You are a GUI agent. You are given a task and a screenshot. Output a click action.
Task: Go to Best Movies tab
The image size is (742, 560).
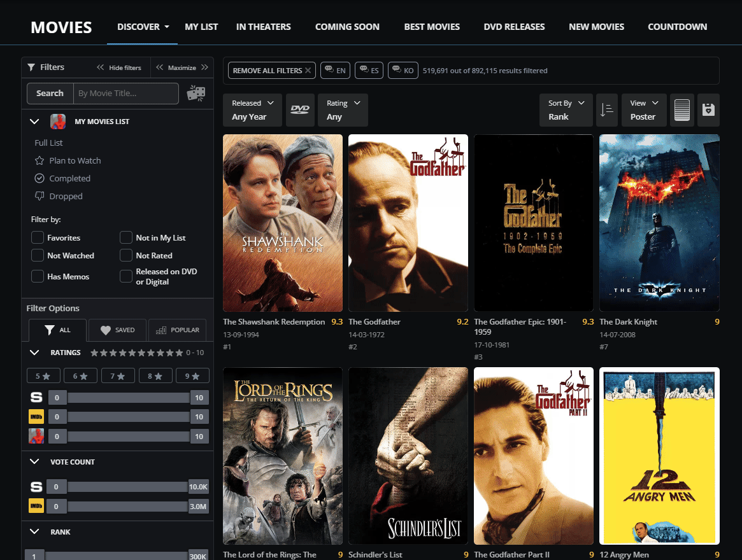tap(432, 27)
